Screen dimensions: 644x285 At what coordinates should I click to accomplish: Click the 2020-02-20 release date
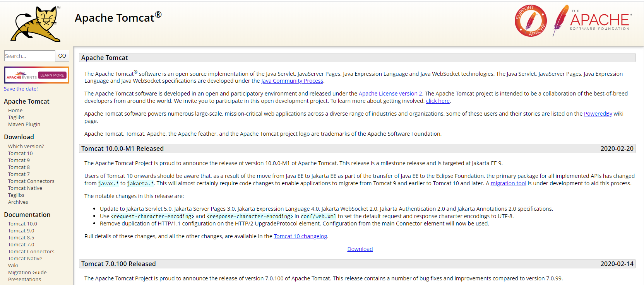617,148
